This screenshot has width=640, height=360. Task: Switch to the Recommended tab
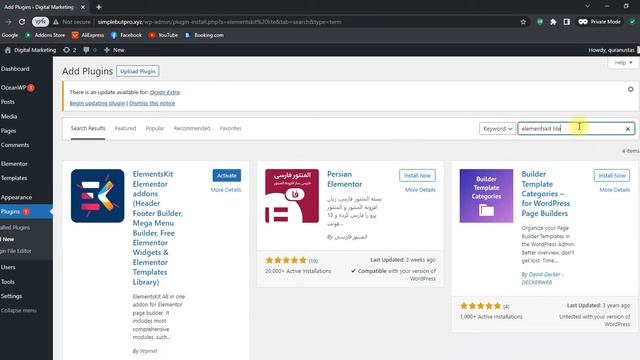point(192,129)
